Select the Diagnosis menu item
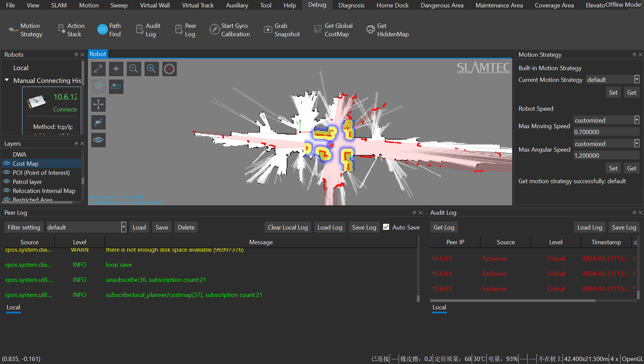 coord(350,5)
